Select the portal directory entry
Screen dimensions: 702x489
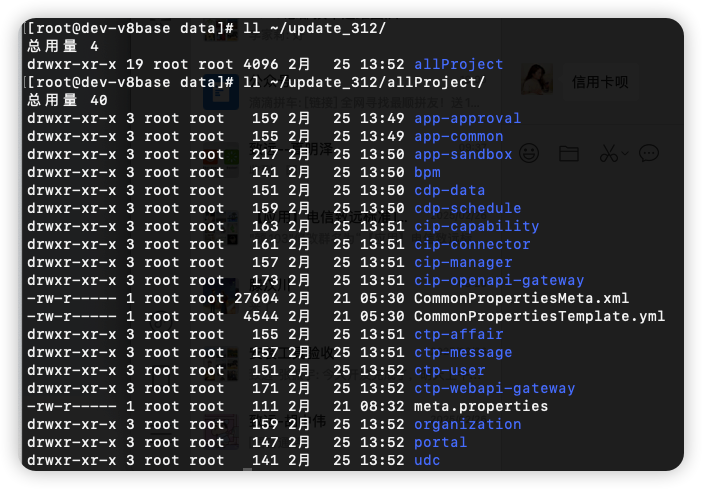440,443
